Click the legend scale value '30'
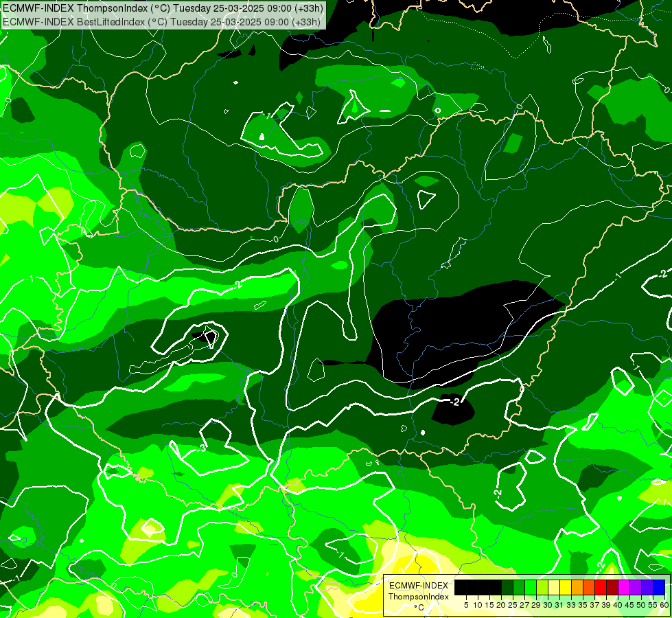 [x=548, y=605]
